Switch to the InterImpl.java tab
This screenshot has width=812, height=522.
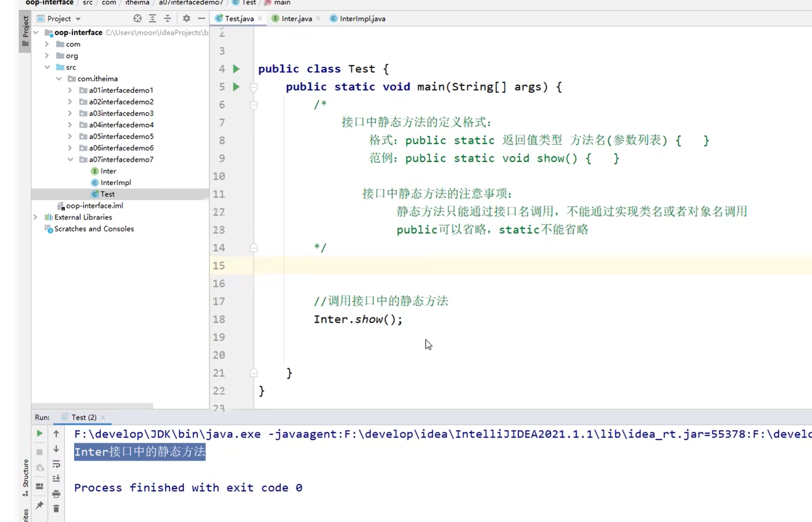tap(357, 19)
